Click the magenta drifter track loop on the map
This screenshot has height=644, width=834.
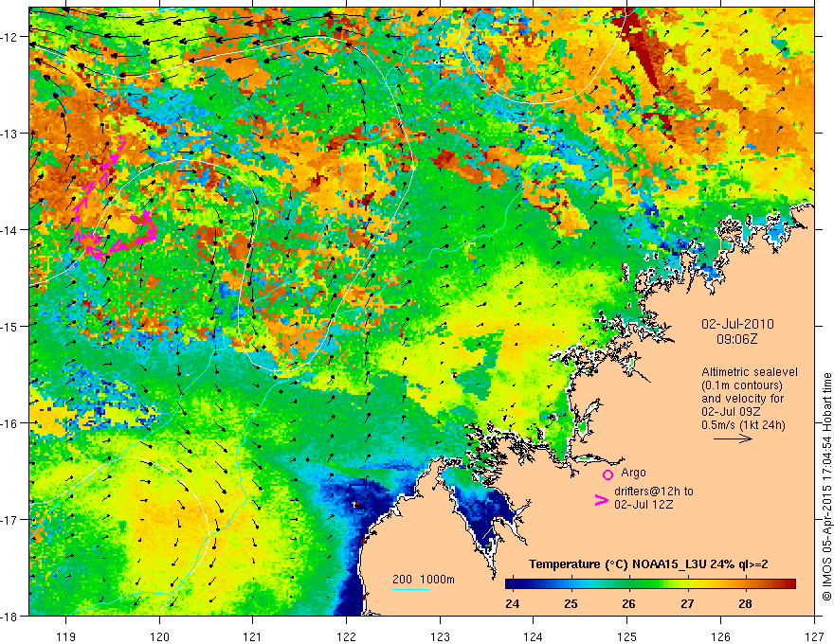(x=115, y=198)
